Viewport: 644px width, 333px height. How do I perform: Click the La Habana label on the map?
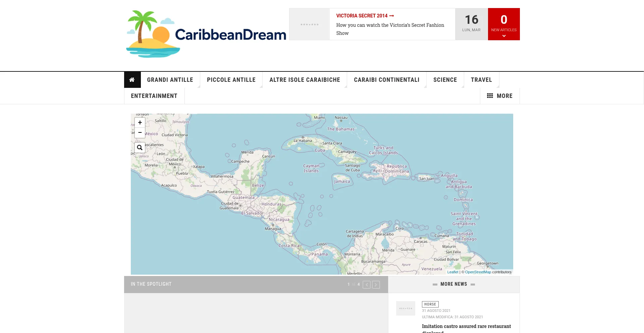[303, 141]
